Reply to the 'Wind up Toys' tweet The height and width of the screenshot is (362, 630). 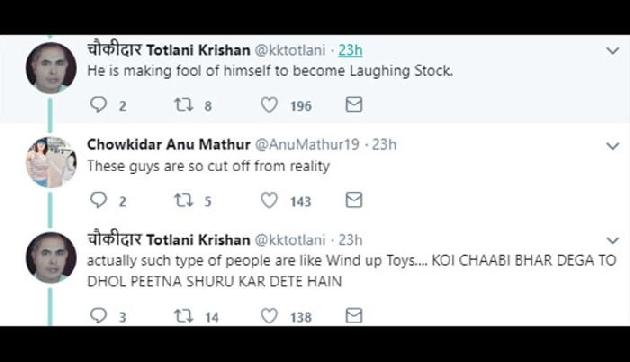coord(98,315)
